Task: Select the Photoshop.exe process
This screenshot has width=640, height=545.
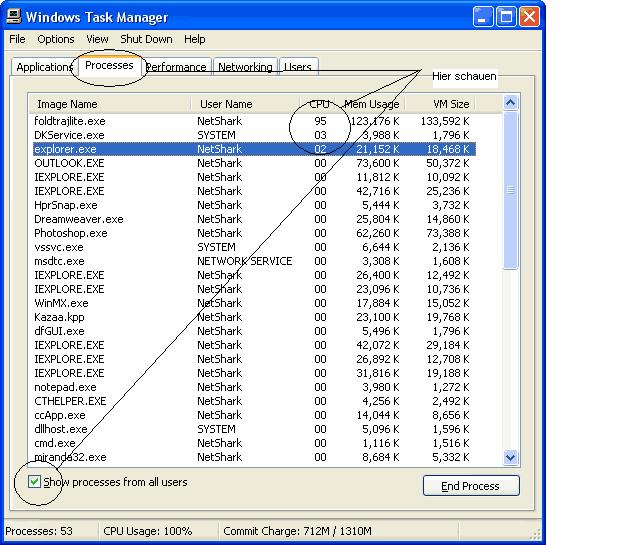Action: click(254, 233)
